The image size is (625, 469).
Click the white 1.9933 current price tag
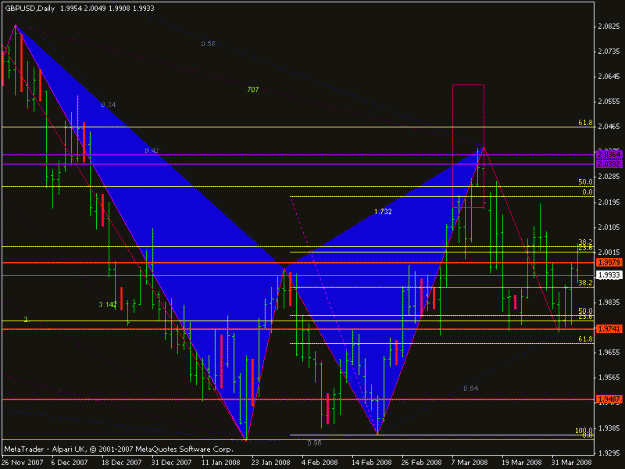[x=609, y=275]
